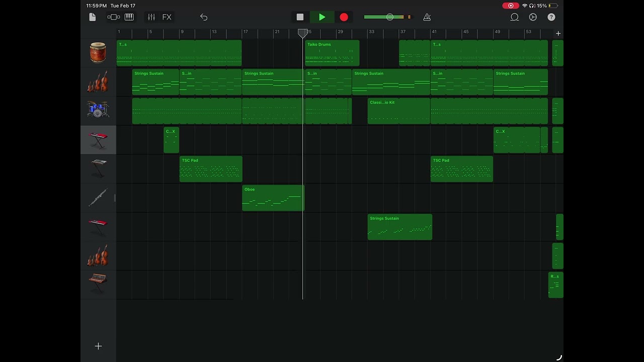Screen dimensions: 644x362
Task: Start playback with the green Play button
Action: coord(322,17)
